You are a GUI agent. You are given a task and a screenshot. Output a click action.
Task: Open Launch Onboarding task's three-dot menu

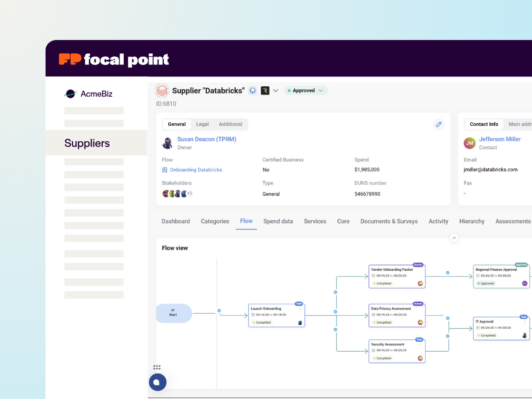pos(299,309)
